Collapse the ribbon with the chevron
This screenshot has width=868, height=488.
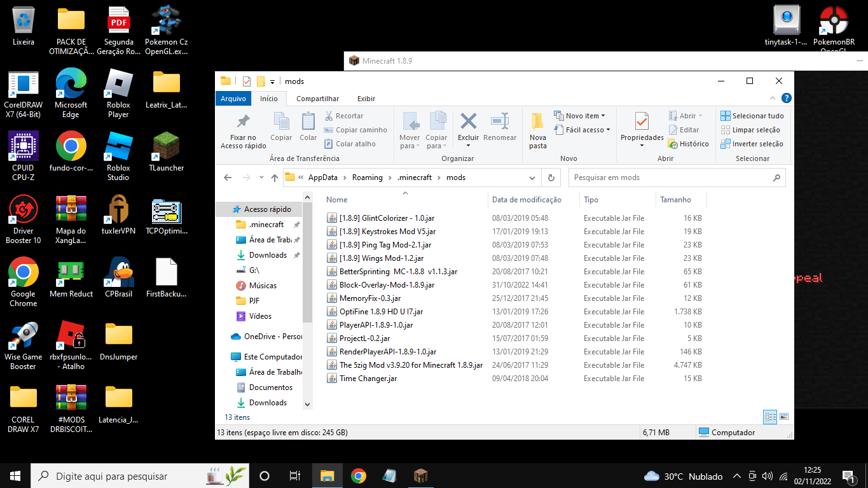[773, 99]
